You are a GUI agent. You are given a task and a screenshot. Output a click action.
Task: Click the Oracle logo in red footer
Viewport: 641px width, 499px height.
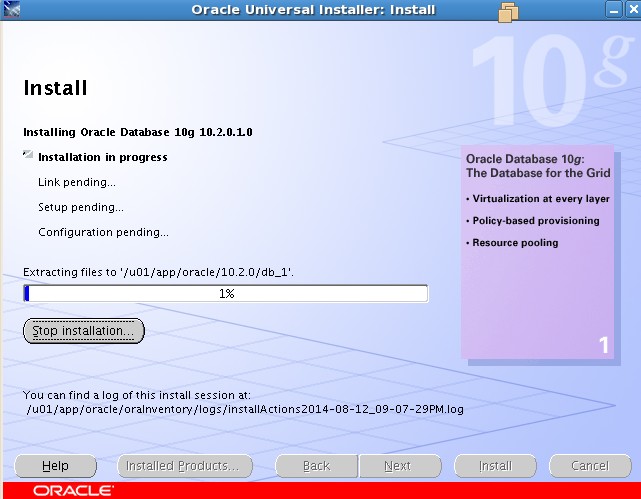[x=74, y=490]
